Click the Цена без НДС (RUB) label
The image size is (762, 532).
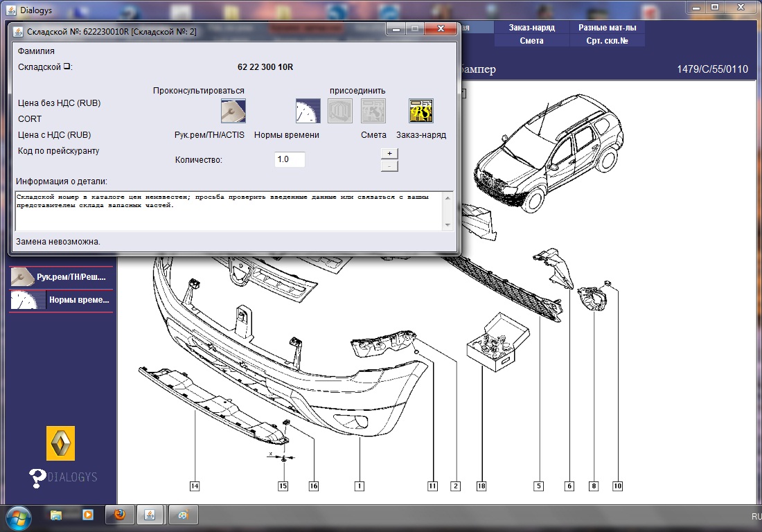[x=60, y=103]
